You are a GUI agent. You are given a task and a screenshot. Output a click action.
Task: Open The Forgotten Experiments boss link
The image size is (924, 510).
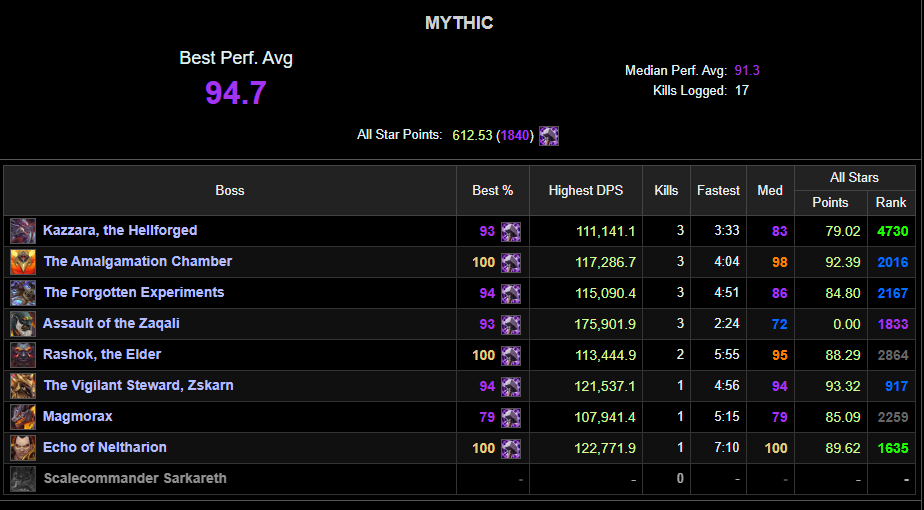pos(133,293)
